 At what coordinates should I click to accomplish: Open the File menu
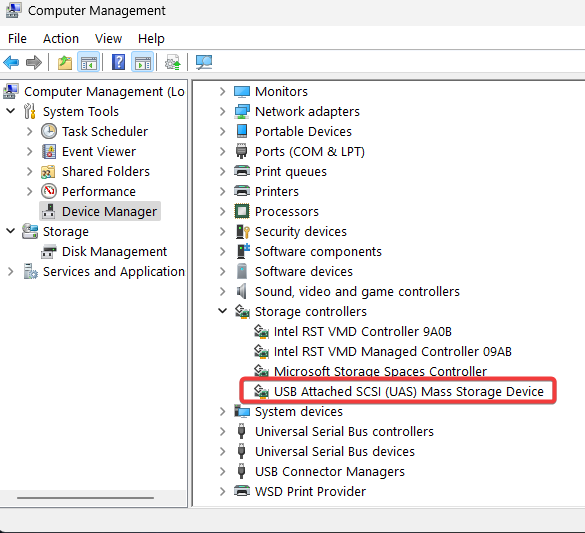17,38
